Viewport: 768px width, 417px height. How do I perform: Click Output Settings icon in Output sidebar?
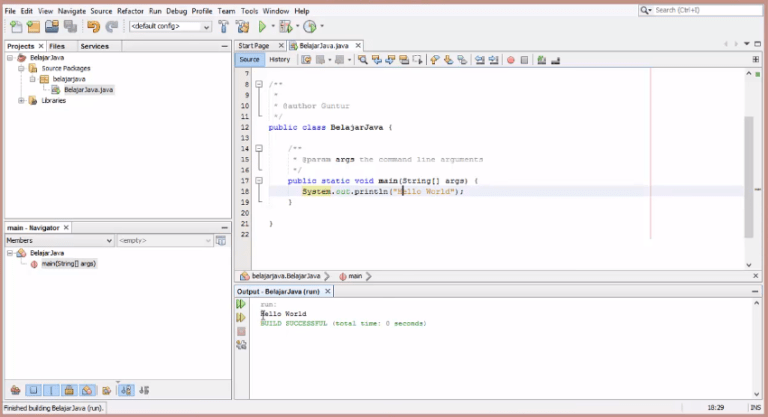point(241,345)
